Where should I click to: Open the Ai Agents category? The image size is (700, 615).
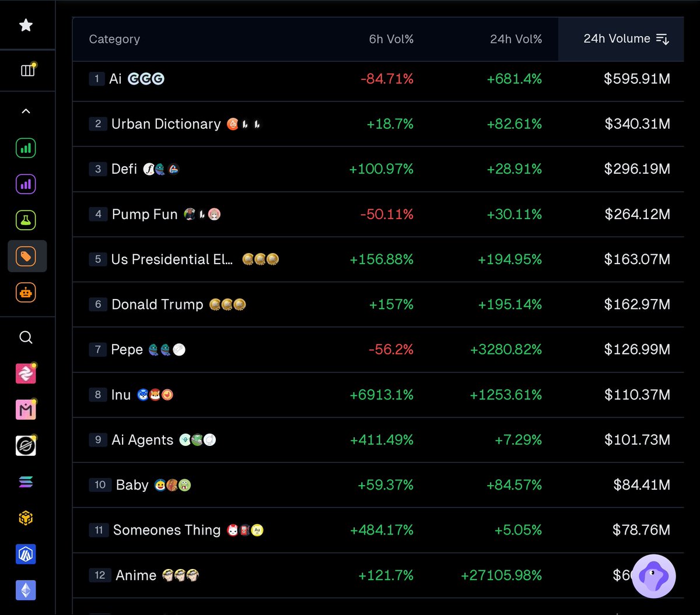click(378, 440)
